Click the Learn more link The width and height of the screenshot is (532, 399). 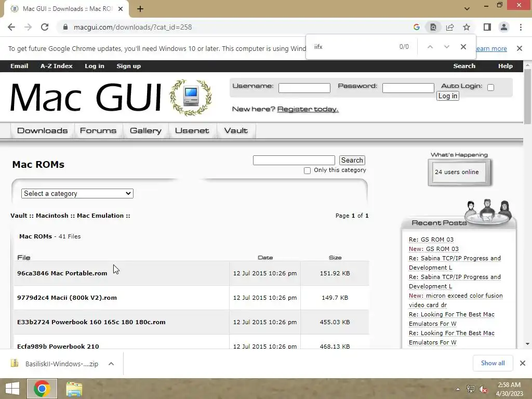click(491, 48)
